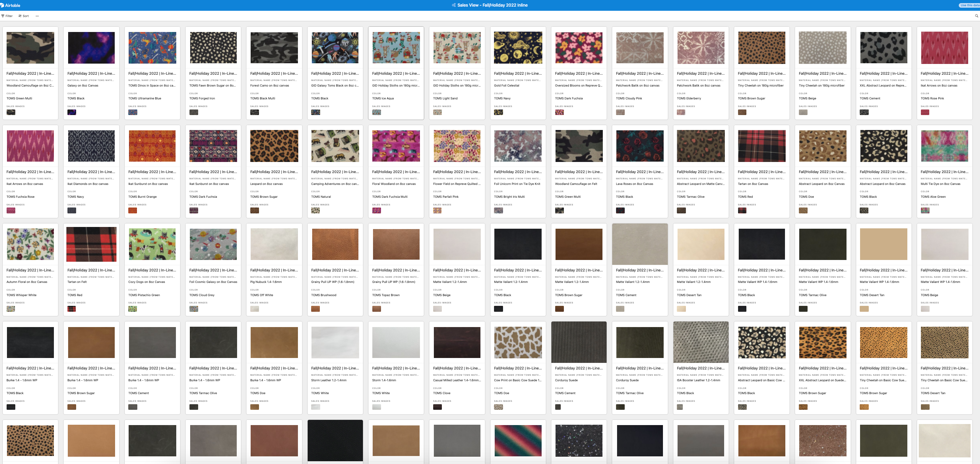The width and height of the screenshot is (980, 464).
Task: Open the three-dot more options menu
Action: [x=37, y=16]
